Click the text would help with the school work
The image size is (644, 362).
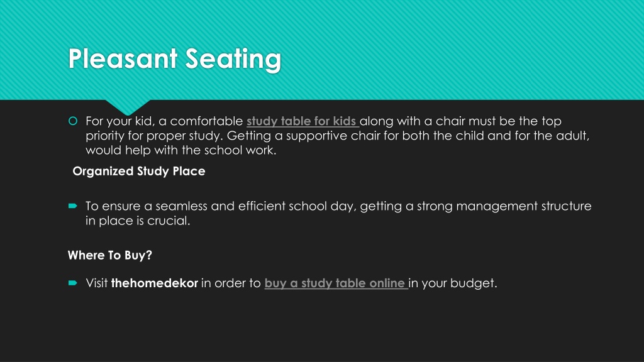pos(181,150)
